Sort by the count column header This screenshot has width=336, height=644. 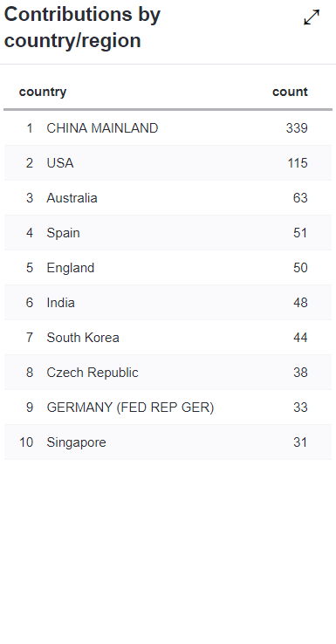pos(290,92)
